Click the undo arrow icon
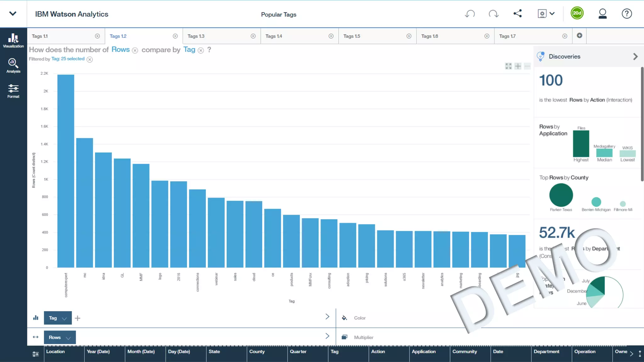Image resolution: width=644 pixels, height=362 pixels. click(x=470, y=14)
